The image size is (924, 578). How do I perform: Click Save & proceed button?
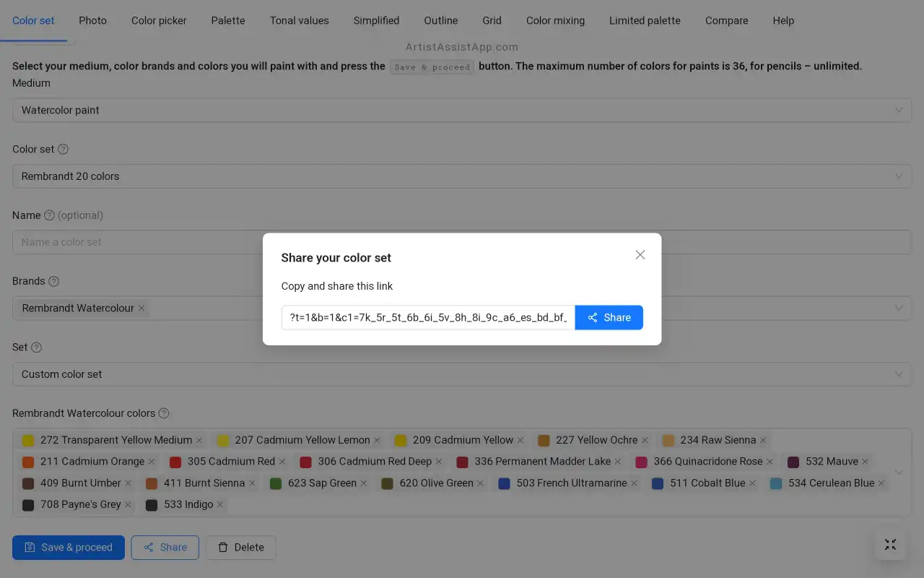click(x=69, y=548)
